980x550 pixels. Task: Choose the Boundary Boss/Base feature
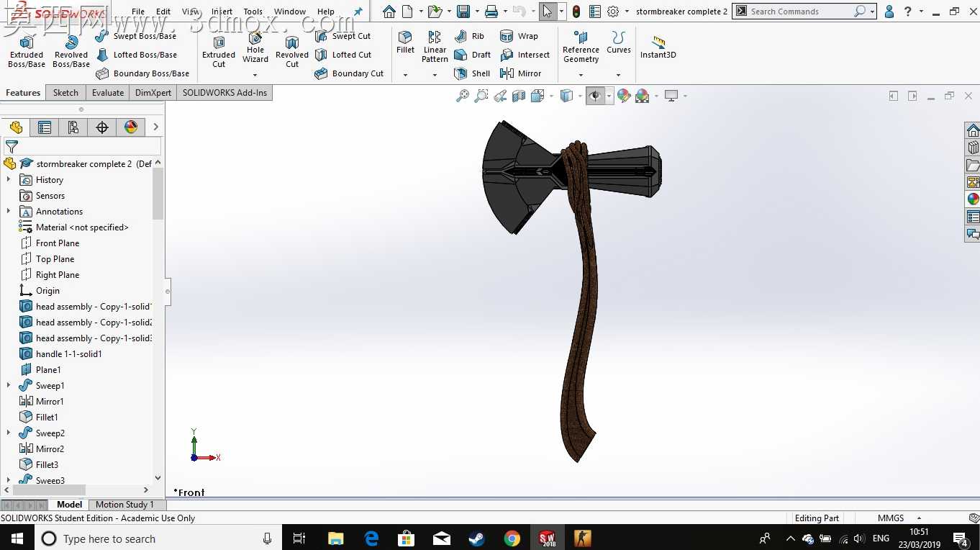142,73
